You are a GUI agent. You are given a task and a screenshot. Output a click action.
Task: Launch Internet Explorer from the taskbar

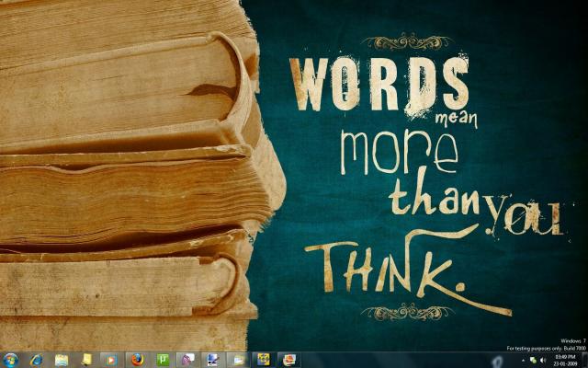[x=37, y=360]
